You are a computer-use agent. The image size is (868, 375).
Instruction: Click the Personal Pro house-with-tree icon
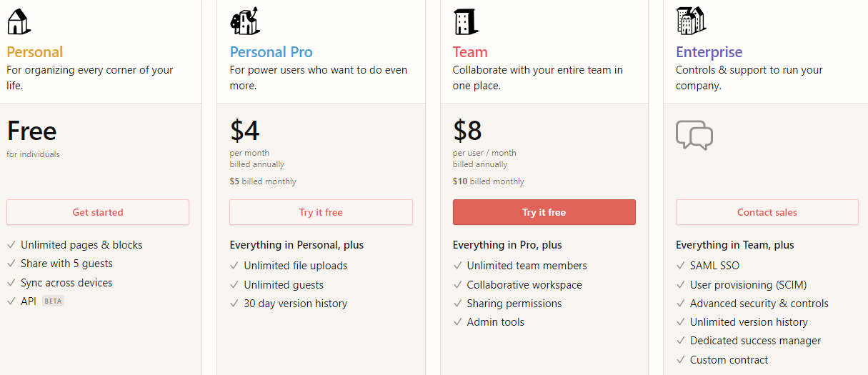point(244,21)
